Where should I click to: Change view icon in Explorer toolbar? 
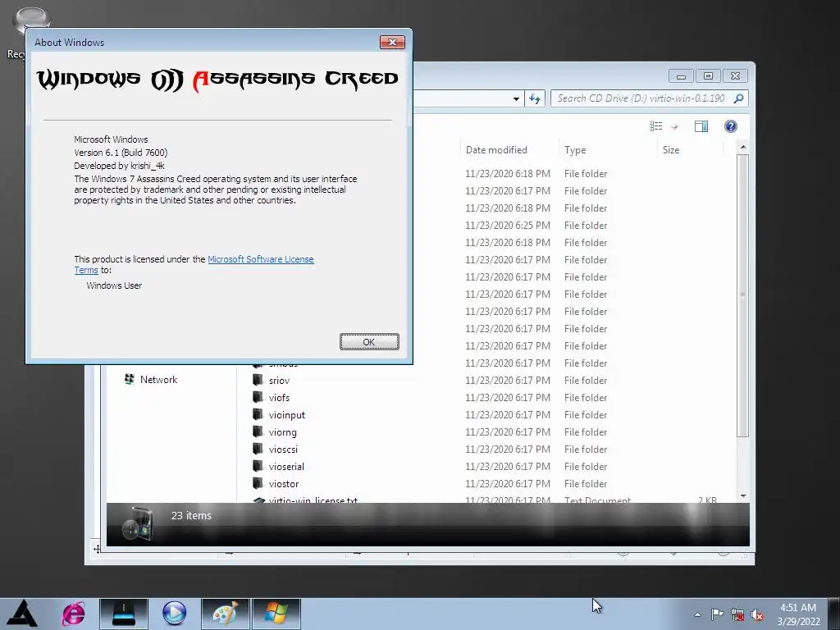(656, 126)
